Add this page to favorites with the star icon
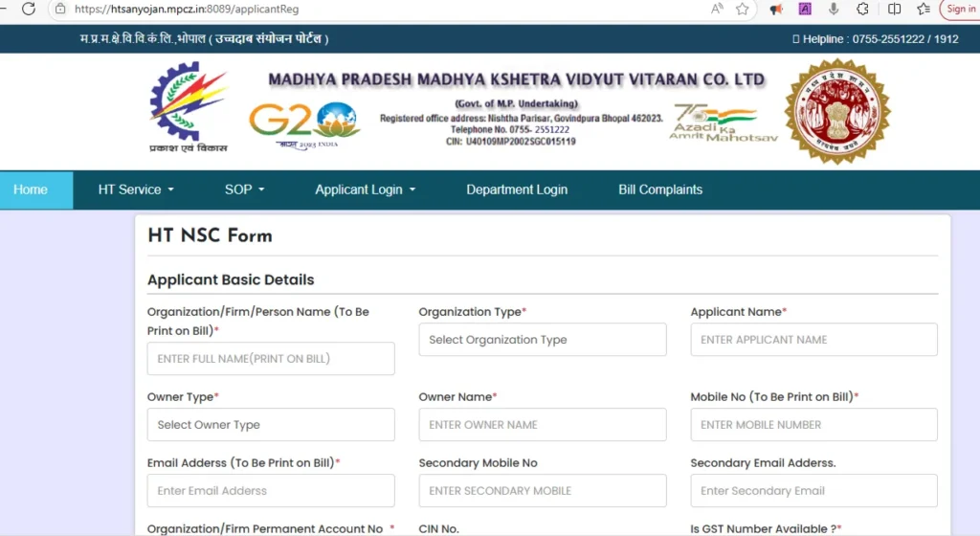 742,9
